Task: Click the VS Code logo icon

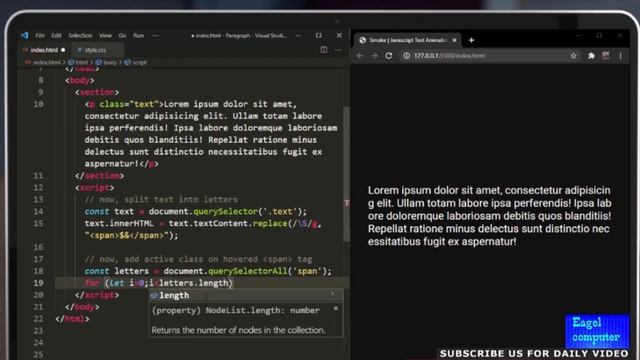Action: point(25,36)
